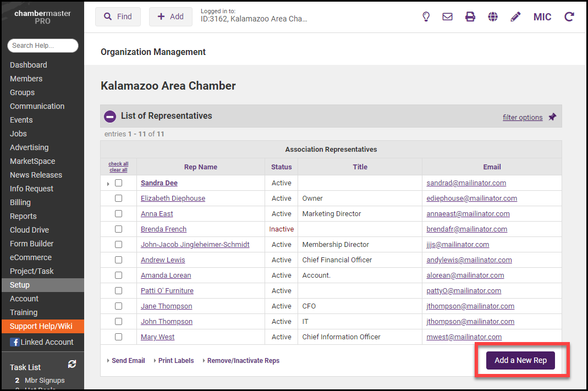Click the pencil edit icon
This screenshot has height=391, width=588.
click(515, 16)
